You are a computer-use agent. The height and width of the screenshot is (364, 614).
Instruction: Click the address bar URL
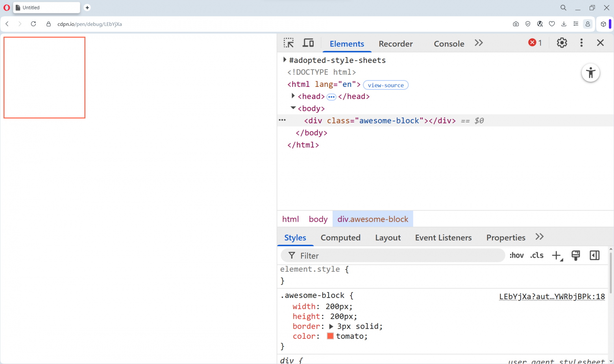point(90,24)
